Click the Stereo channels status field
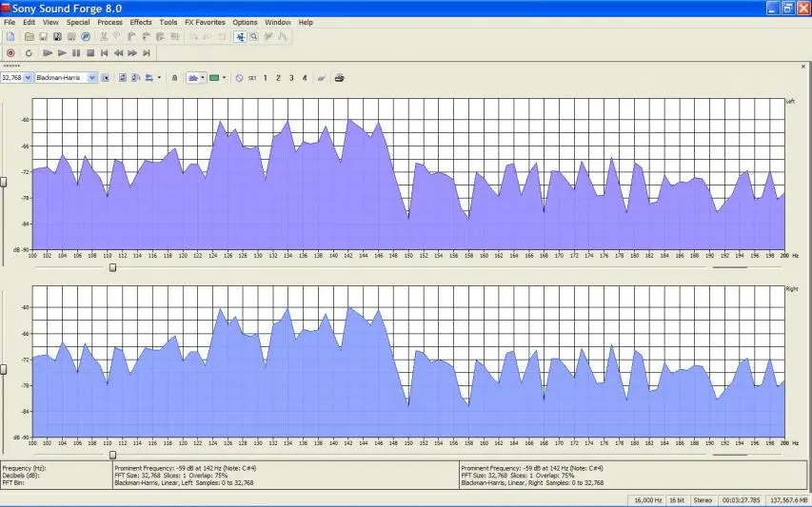The height and width of the screenshot is (507, 812). (703, 500)
